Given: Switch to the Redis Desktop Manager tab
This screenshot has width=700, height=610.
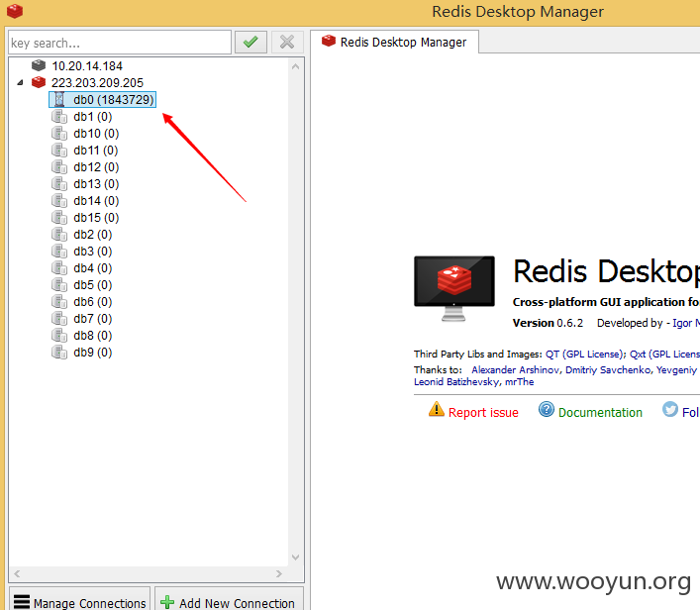Looking at the screenshot, I should tap(394, 42).
